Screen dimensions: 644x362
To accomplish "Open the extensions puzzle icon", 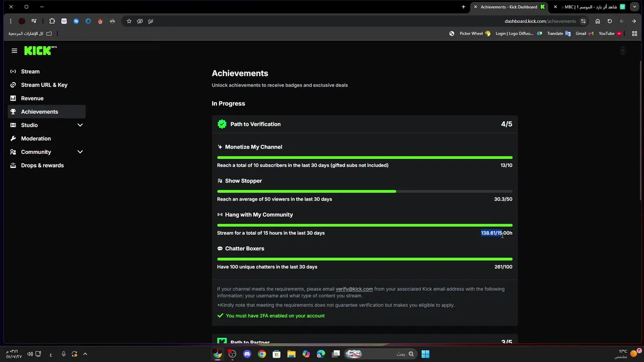I will tap(52, 21).
